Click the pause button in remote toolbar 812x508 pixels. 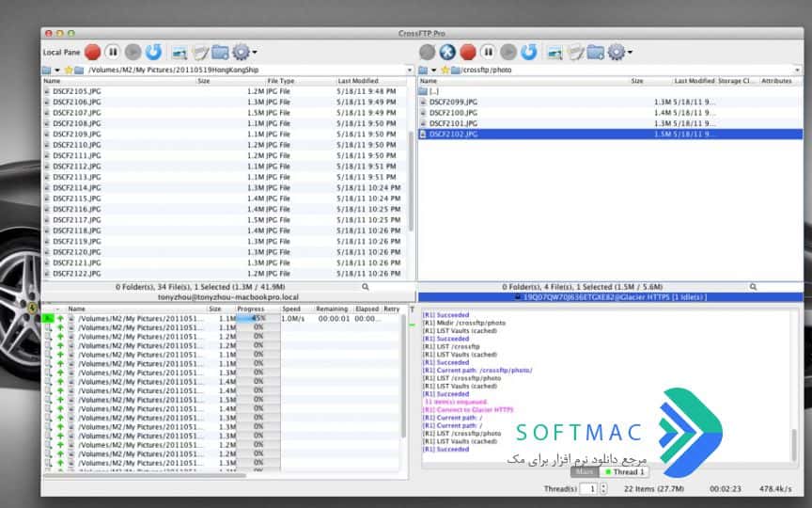pos(488,52)
